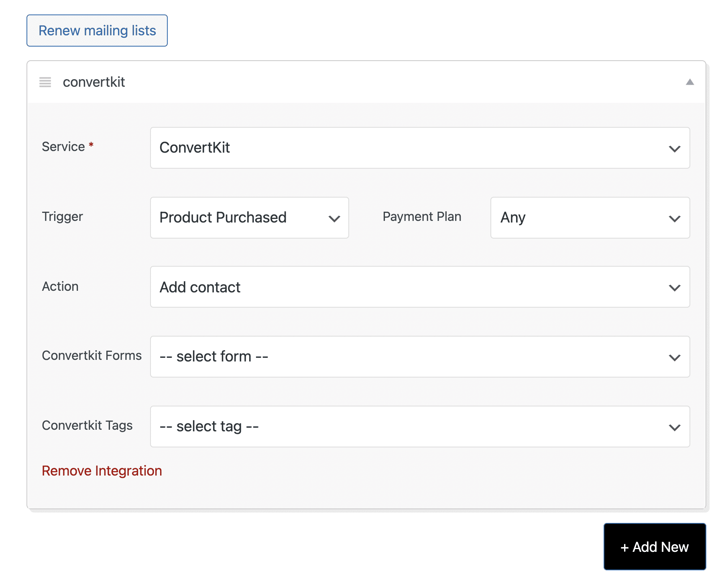Open the Payment Plan dropdown set to Any

point(590,218)
